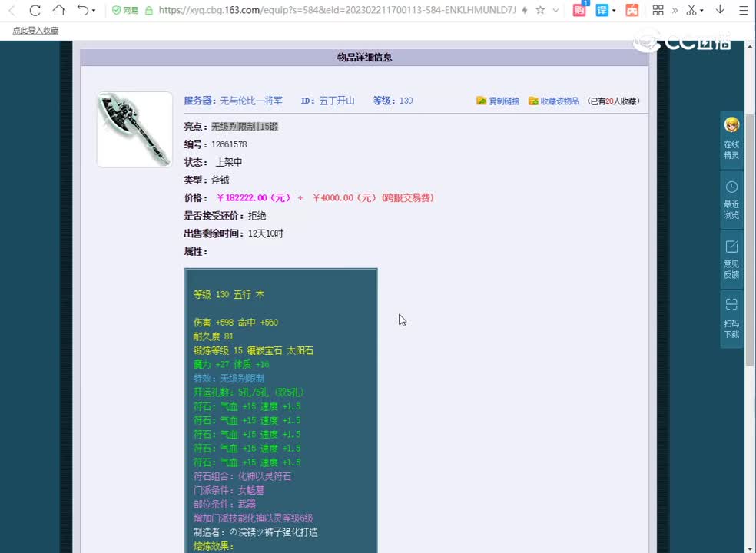Image resolution: width=756 pixels, height=553 pixels.
Task: Open 意见反馈 feedback sidebar item
Action: click(731, 260)
